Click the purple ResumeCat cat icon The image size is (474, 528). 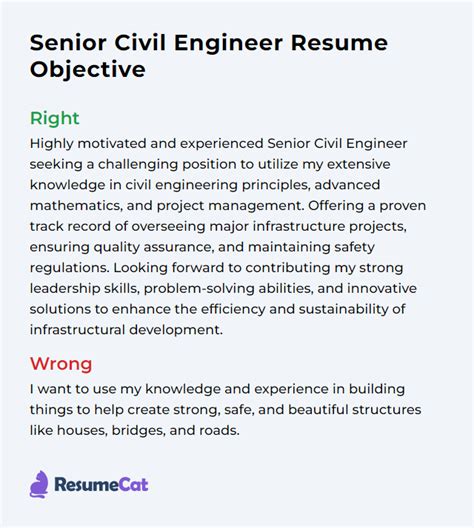(x=39, y=484)
